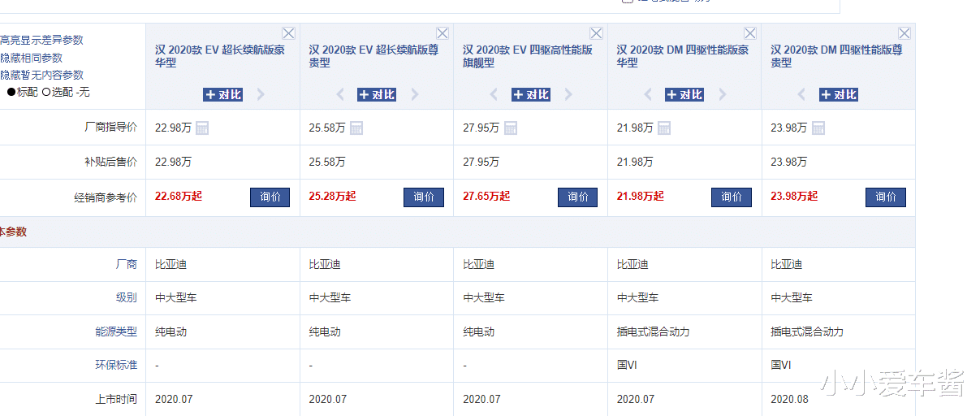Click the 经销商参考价 row label

(106, 197)
